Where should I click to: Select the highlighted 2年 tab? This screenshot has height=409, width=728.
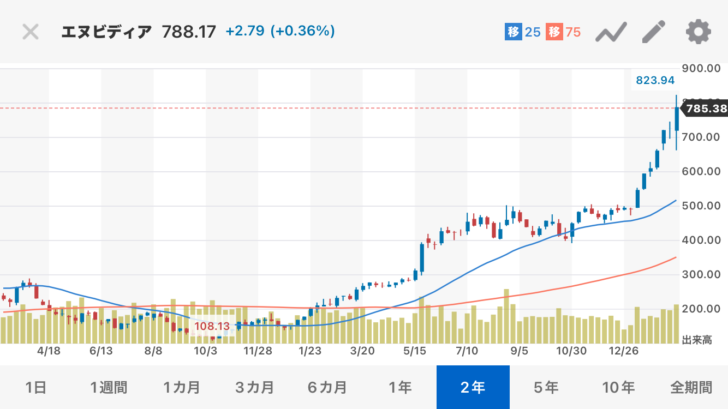[x=473, y=387]
